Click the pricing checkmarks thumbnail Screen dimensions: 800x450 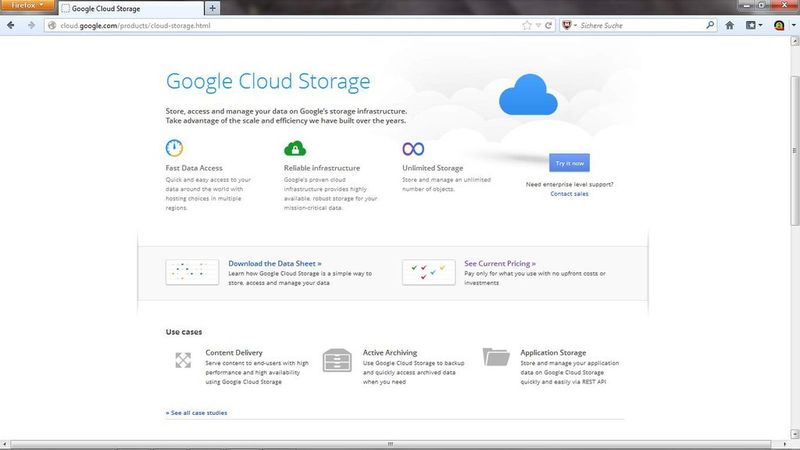pyautogui.click(x=429, y=272)
